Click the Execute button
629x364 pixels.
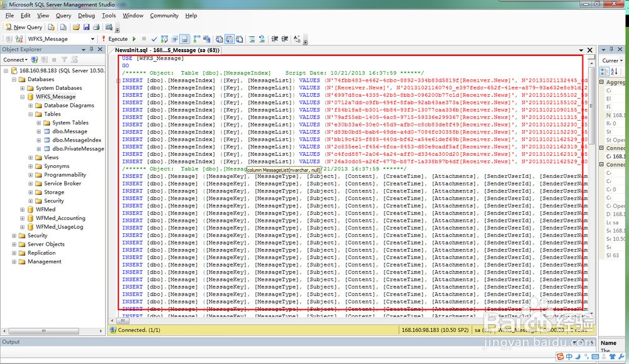[x=114, y=39]
